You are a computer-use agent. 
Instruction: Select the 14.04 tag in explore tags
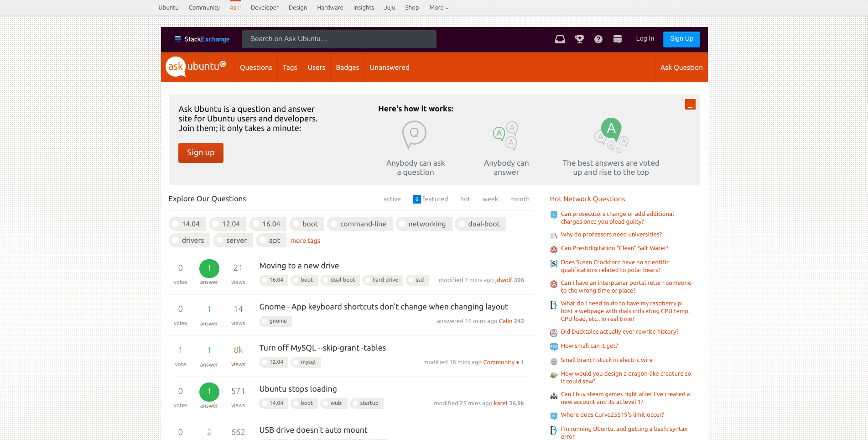tap(187, 224)
